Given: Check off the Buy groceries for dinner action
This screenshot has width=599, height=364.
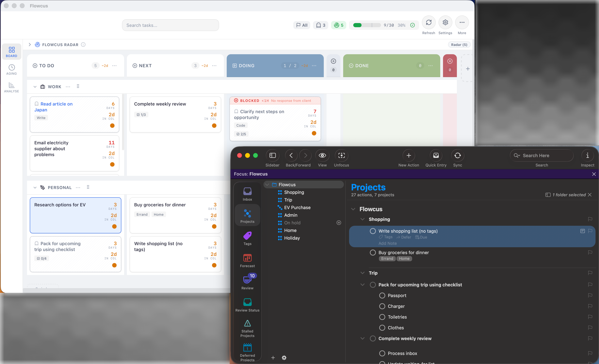Looking at the screenshot, I should [373, 252].
